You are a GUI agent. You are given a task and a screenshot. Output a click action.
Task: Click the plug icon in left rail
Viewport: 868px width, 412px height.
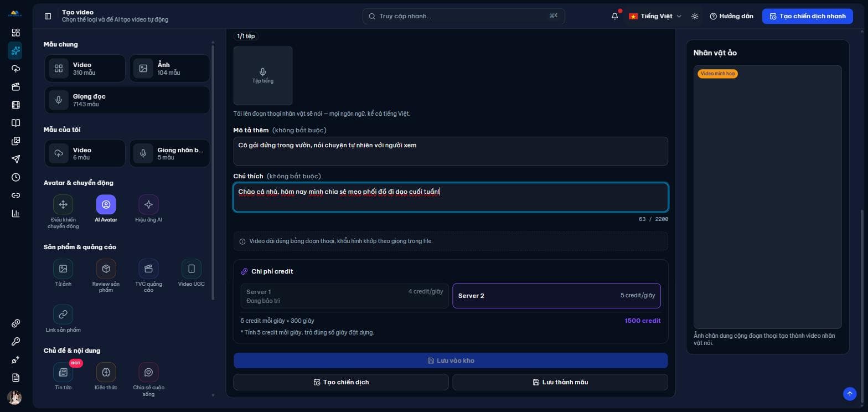click(15, 360)
